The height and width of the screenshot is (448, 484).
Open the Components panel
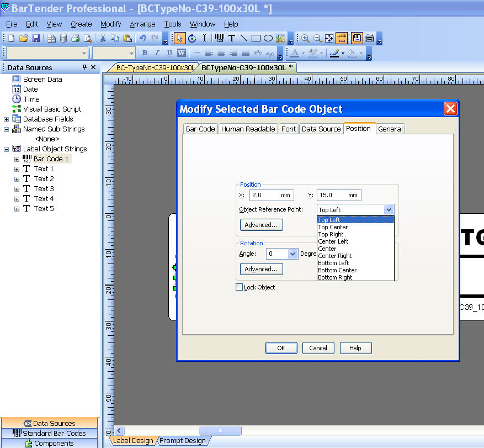coord(49,443)
